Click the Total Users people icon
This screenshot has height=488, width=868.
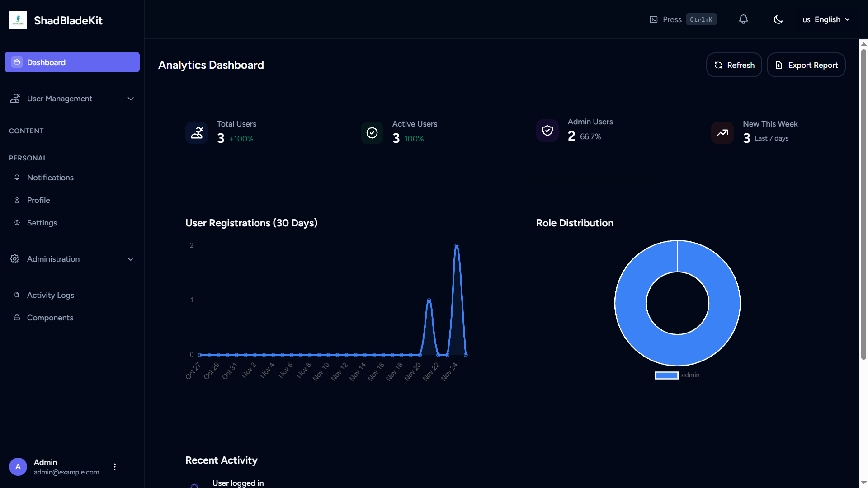197,133
